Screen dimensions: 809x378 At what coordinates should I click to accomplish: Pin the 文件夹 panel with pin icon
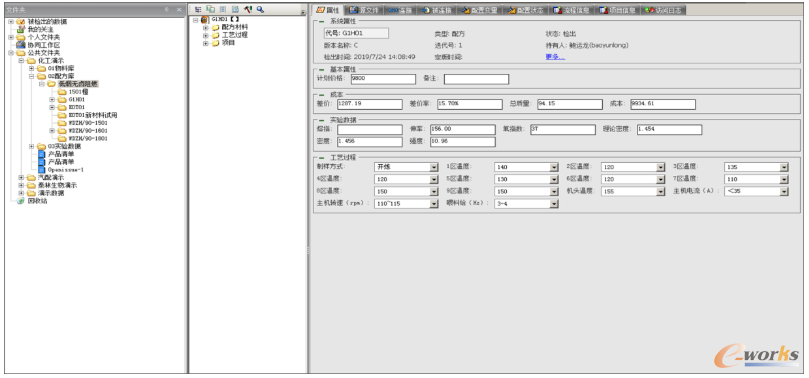(167, 9)
